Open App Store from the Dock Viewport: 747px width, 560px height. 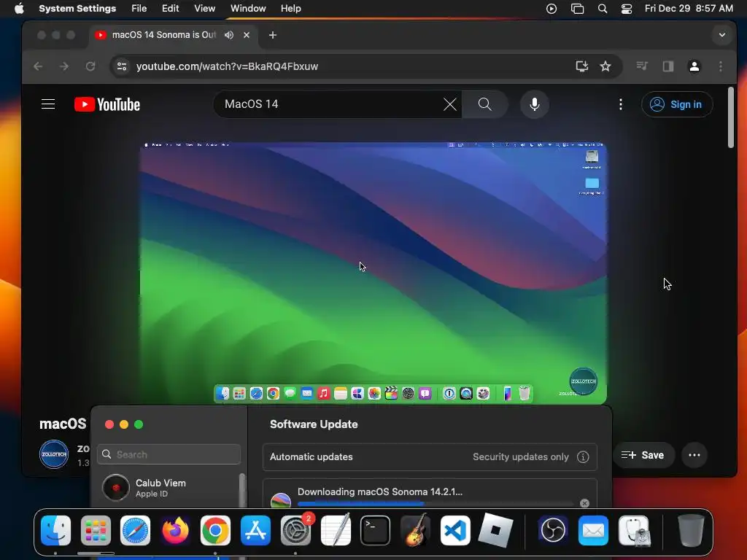coord(255,531)
